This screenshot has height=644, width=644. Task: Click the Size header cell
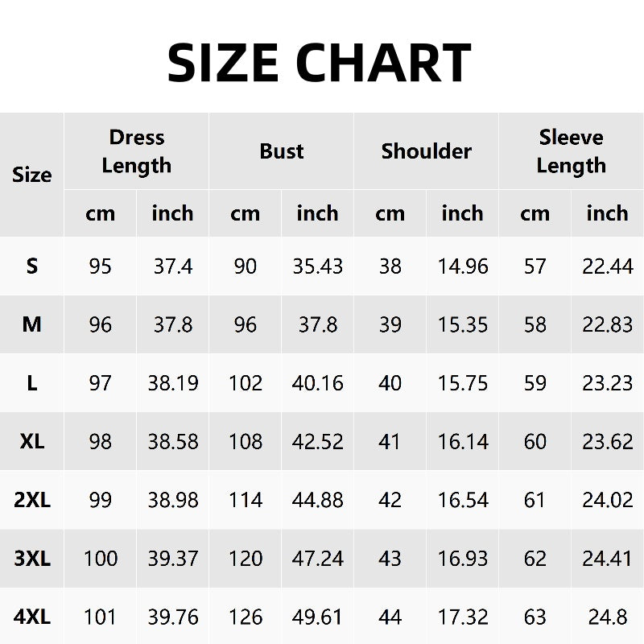pyautogui.click(x=32, y=175)
